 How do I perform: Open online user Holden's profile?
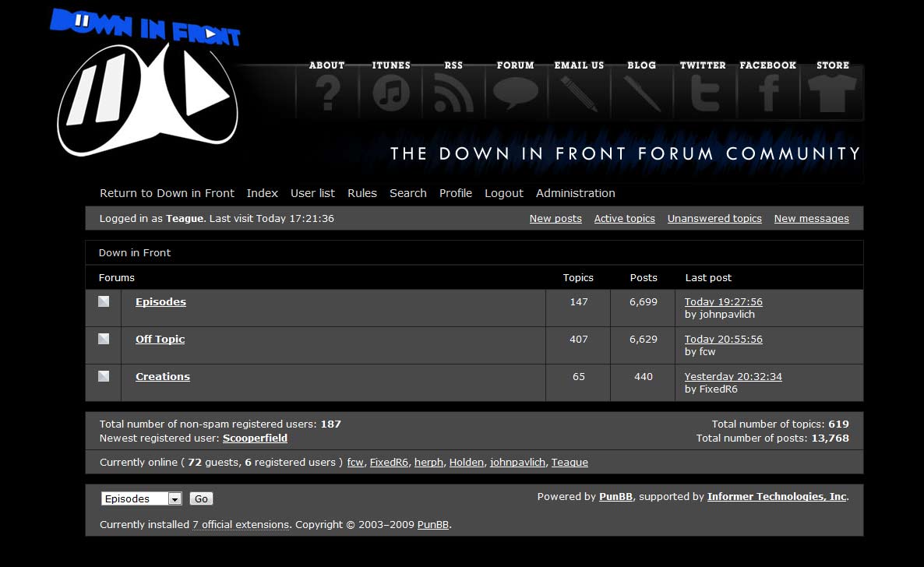click(466, 462)
